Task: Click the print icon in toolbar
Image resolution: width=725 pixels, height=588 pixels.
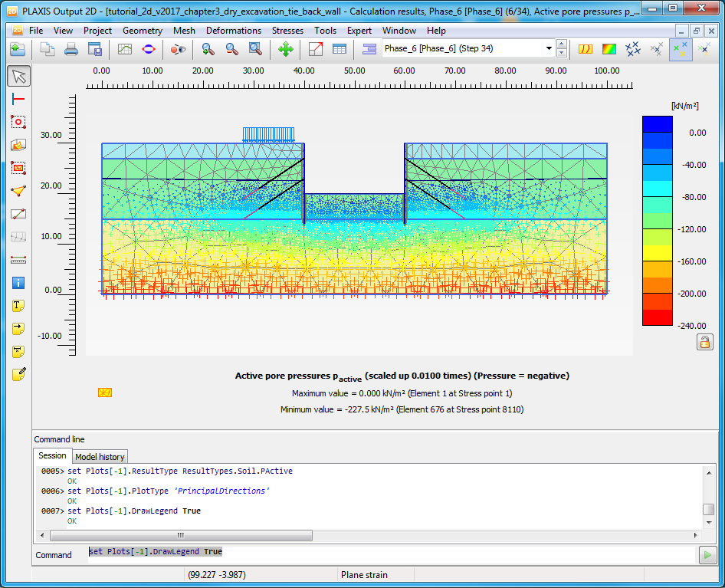Action: 71,49
